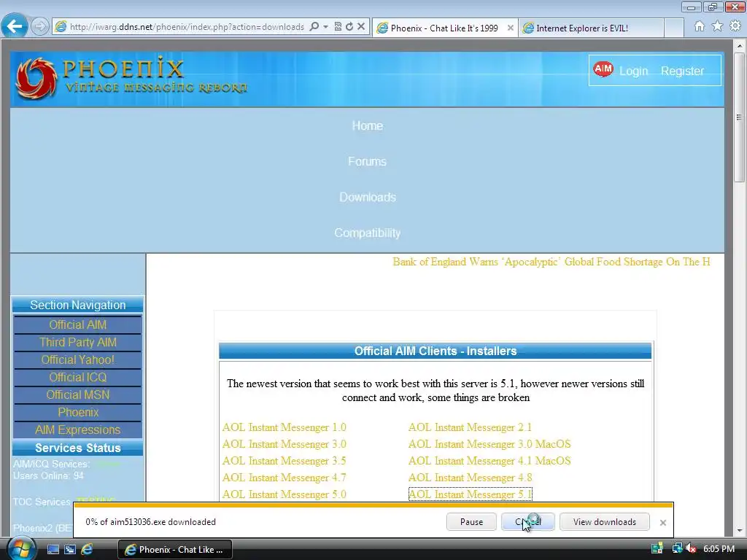
Task: Select Official Yahoo! section
Action: coord(77,360)
